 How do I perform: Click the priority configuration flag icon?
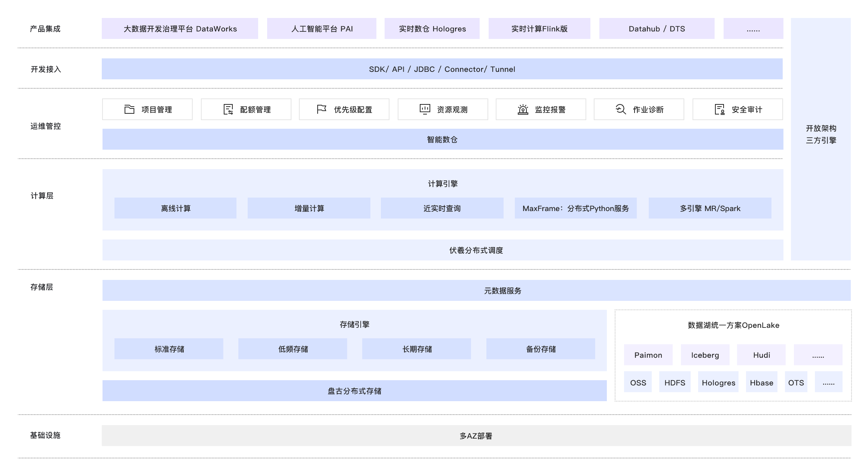(x=322, y=109)
